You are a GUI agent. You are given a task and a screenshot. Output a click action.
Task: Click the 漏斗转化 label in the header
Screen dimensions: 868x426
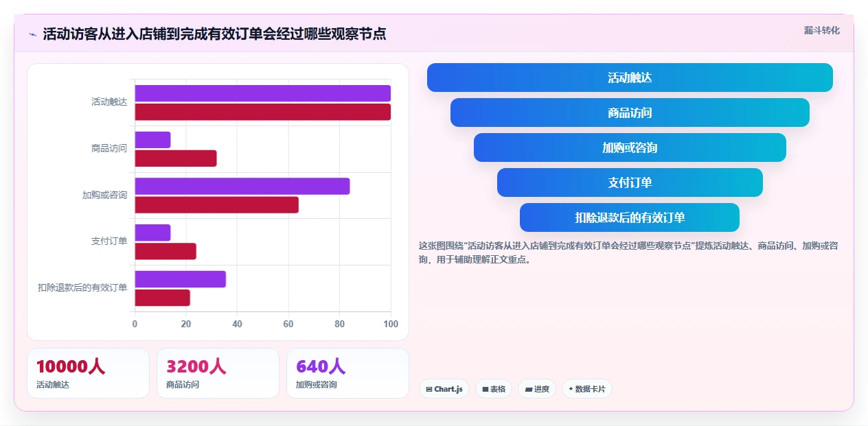(x=822, y=30)
